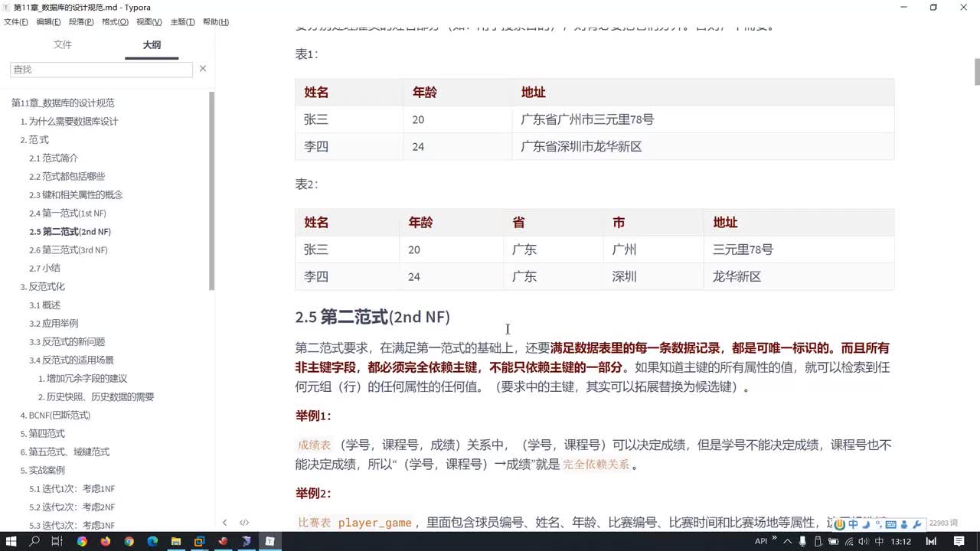The height and width of the screenshot is (551, 980).
Task: Switch to the 文件 sidebar tab
Action: point(63,45)
